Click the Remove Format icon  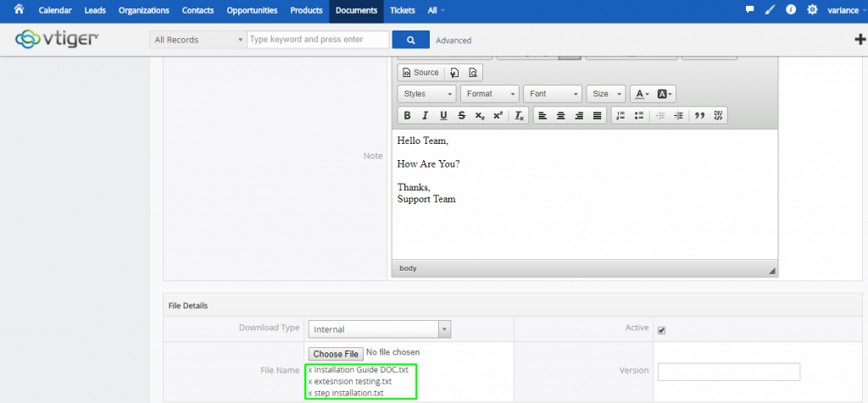click(x=519, y=115)
